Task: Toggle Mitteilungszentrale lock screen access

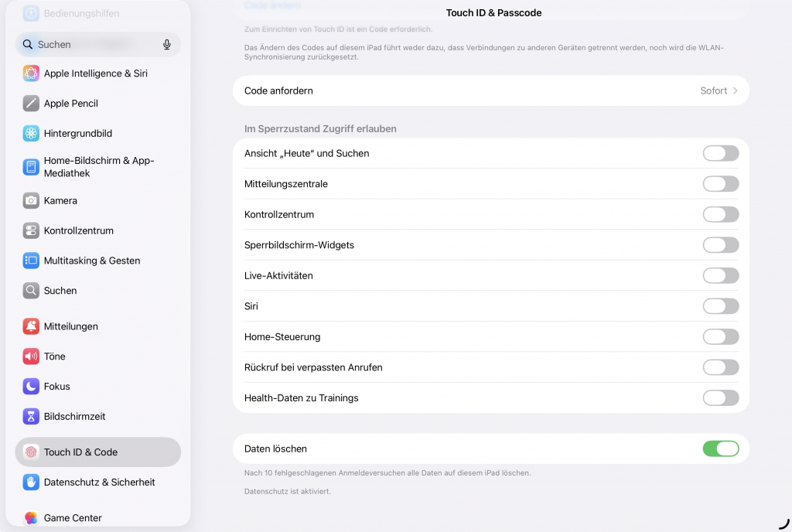Action: (x=720, y=184)
